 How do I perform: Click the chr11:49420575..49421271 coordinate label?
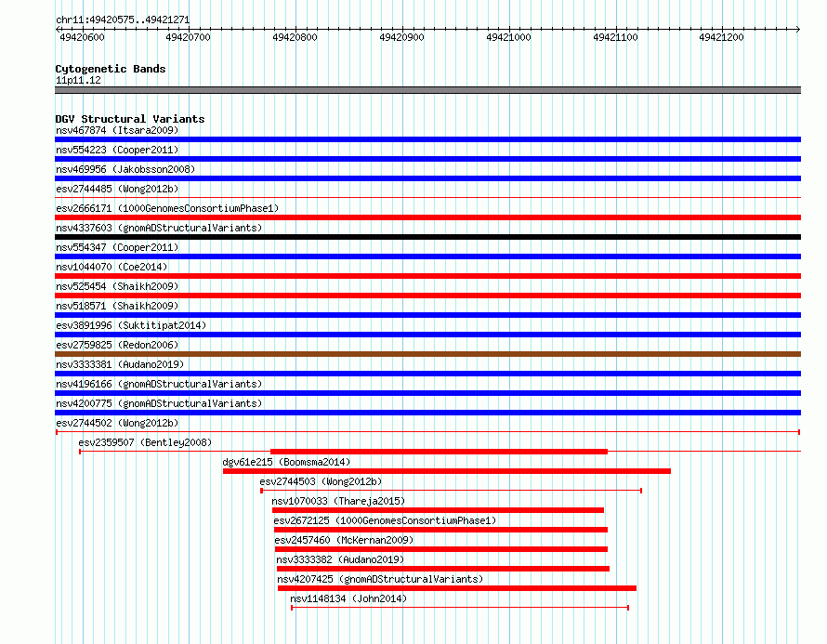coord(123,20)
